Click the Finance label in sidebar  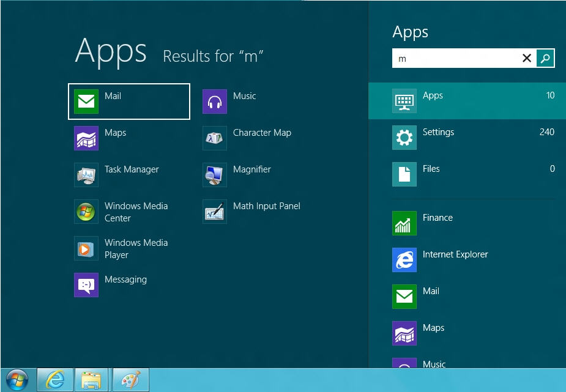pyautogui.click(x=438, y=218)
